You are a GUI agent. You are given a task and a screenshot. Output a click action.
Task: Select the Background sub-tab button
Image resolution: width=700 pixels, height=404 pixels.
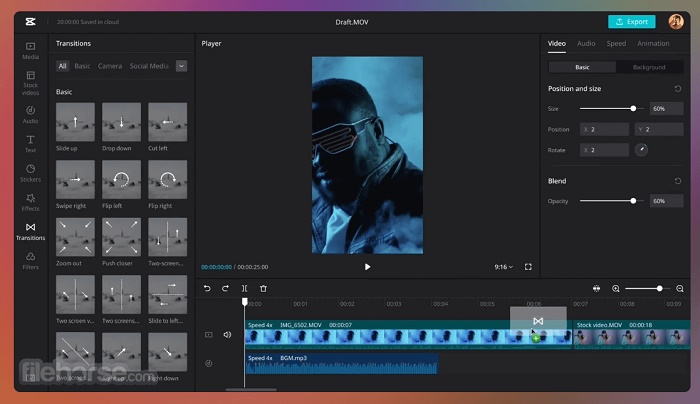(649, 67)
